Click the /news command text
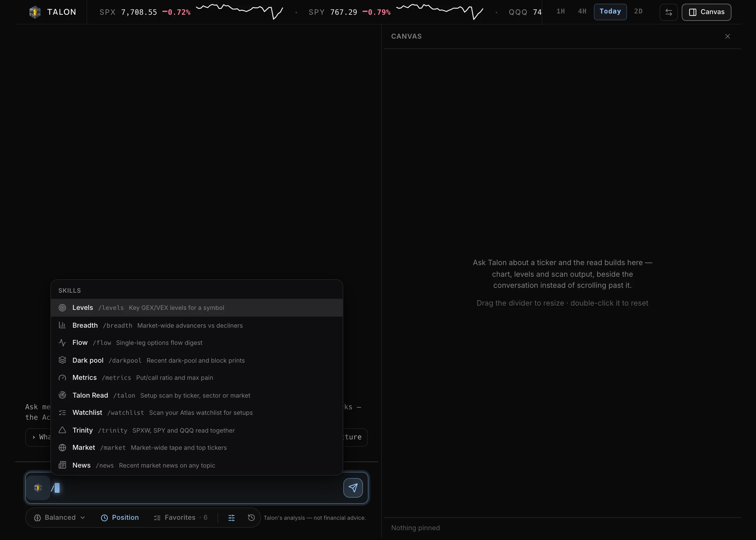The width and height of the screenshot is (756, 540). (x=104, y=465)
